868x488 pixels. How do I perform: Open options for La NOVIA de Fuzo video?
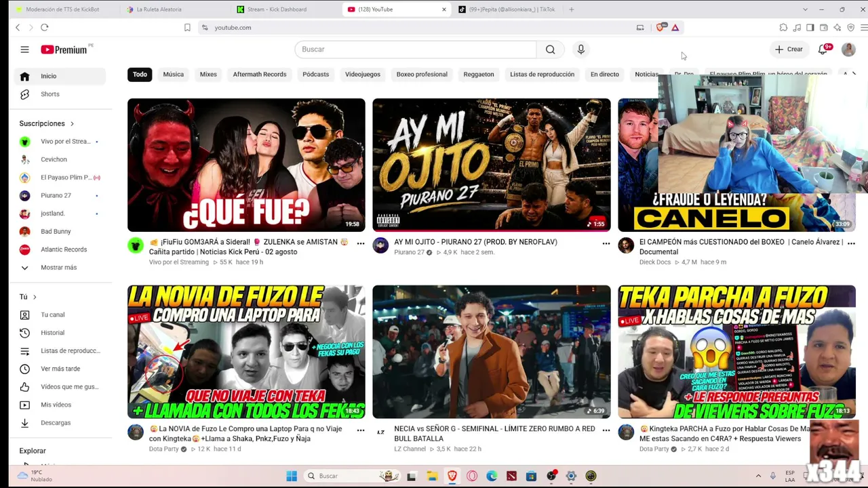click(x=361, y=430)
